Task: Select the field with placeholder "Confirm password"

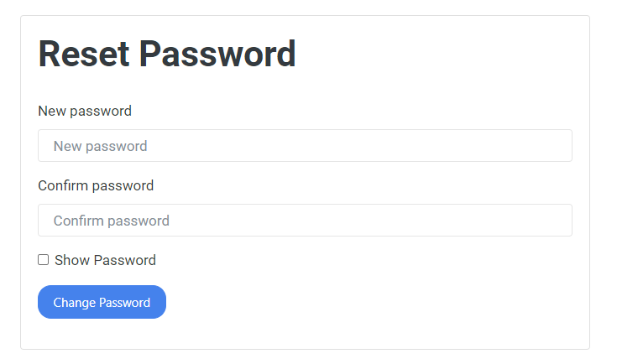Action: (x=305, y=221)
